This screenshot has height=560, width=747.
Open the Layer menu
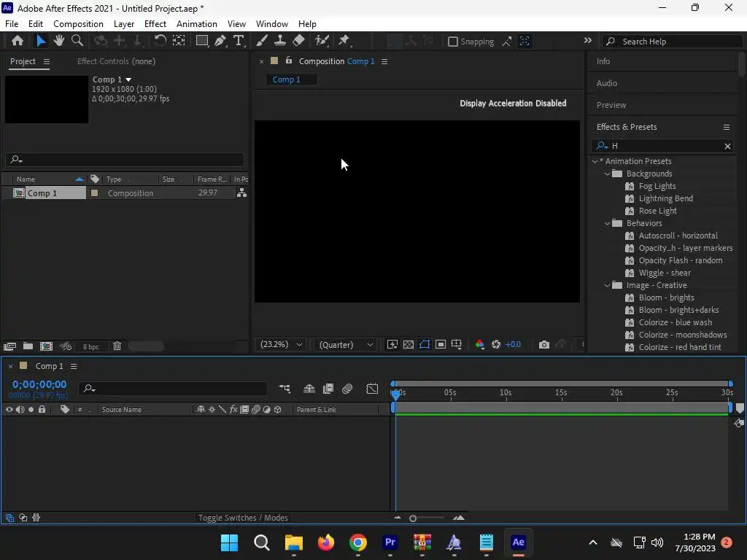(124, 24)
